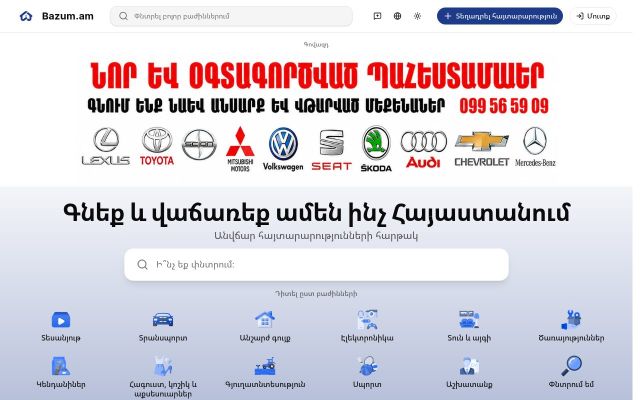640x400 pixels.
Task: Open the Գյուղատնտեսություն tractor category icon
Action: click(x=265, y=366)
